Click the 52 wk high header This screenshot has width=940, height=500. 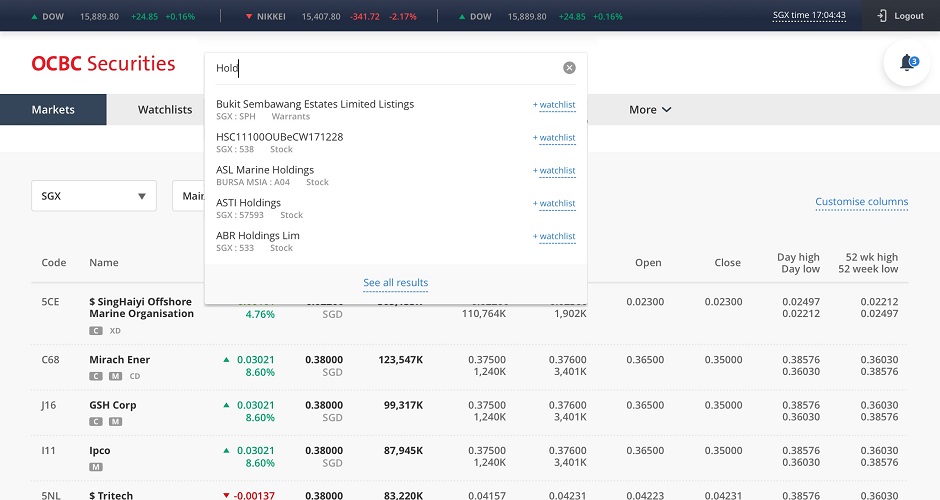[868, 263]
